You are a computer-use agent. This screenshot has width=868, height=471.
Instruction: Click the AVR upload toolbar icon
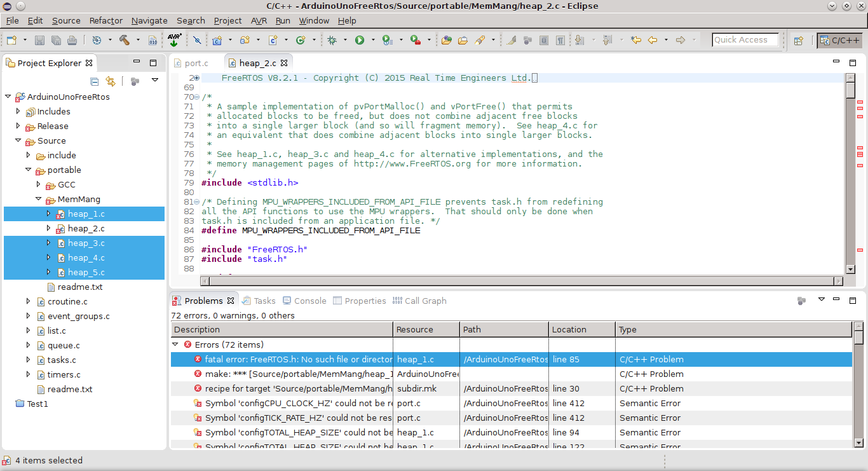pyautogui.click(x=173, y=40)
